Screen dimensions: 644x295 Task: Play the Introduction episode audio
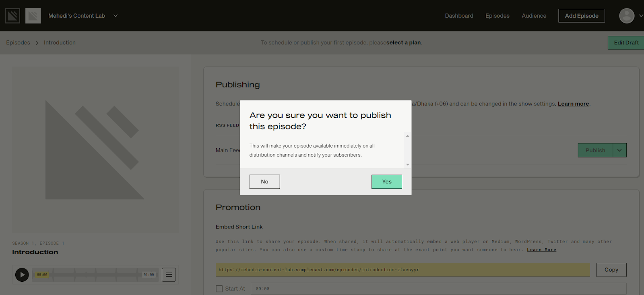point(22,275)
